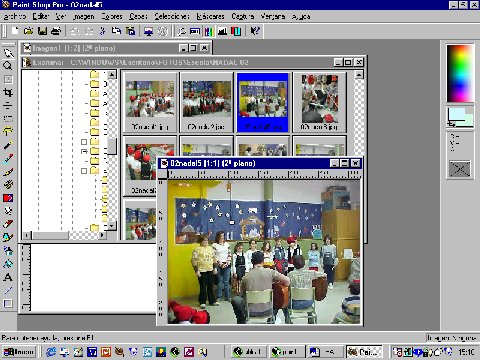Pick a color from the rainbow palette
Screen dimensions: 480x360
[x=460, y=73]
